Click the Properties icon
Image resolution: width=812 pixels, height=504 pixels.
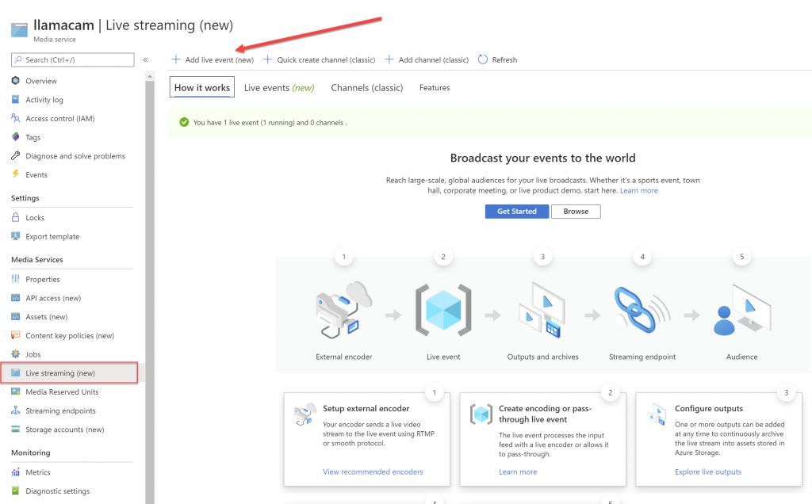coord(16,279)
